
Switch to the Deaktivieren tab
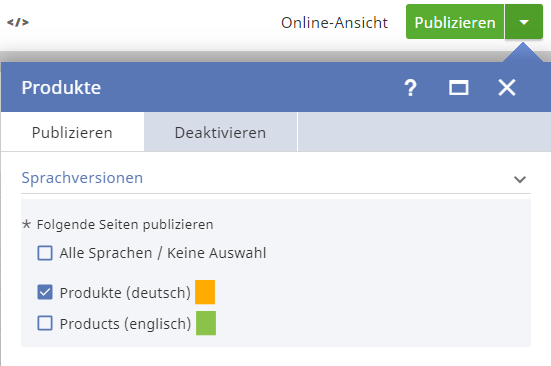point(220,132)
